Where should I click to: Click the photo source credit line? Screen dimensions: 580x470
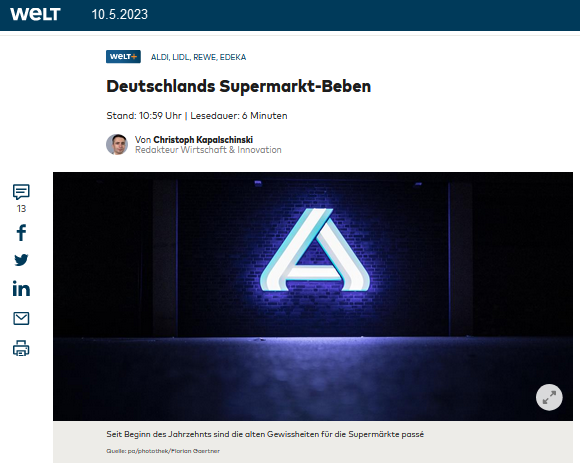coord(163,451)
